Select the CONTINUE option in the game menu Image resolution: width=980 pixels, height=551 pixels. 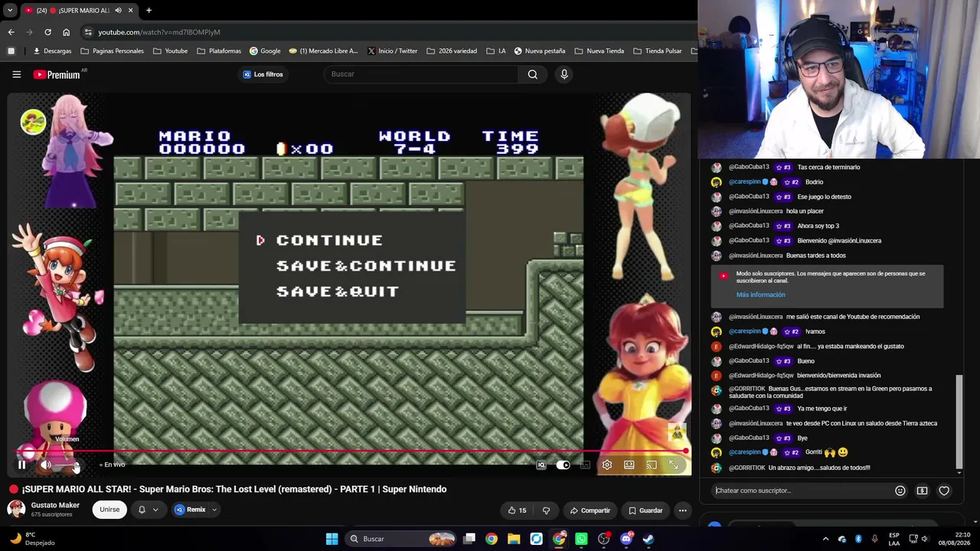(329, 240)
